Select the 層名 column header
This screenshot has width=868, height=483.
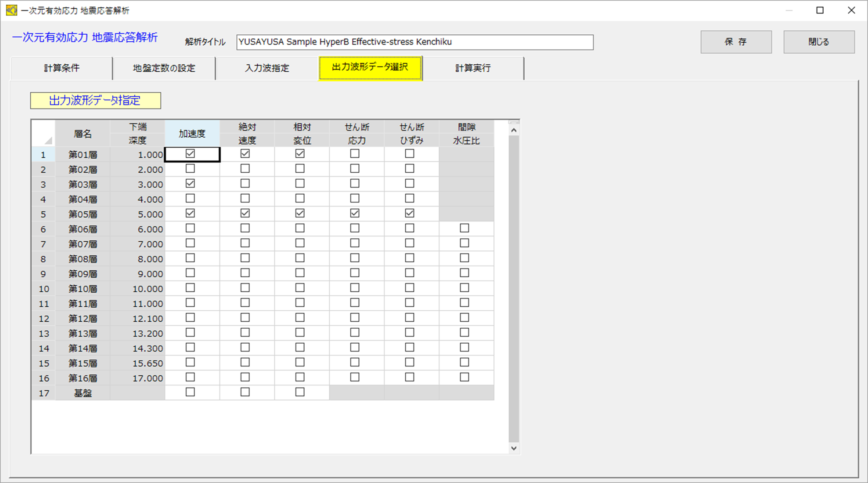point(83,134)
